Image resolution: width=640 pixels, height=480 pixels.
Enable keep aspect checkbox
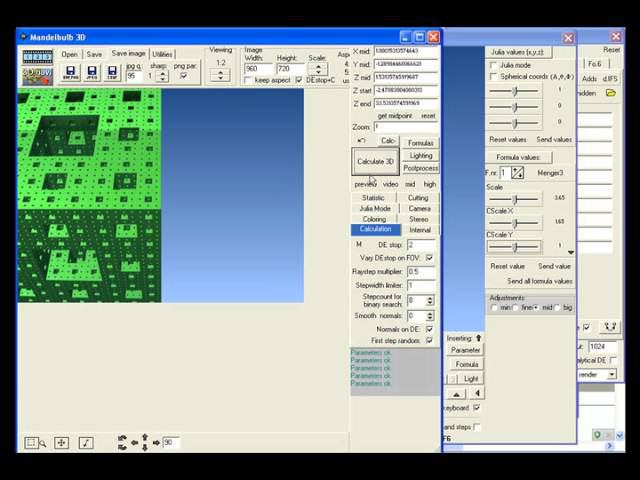pyautogui.click(x=248, y=80)
